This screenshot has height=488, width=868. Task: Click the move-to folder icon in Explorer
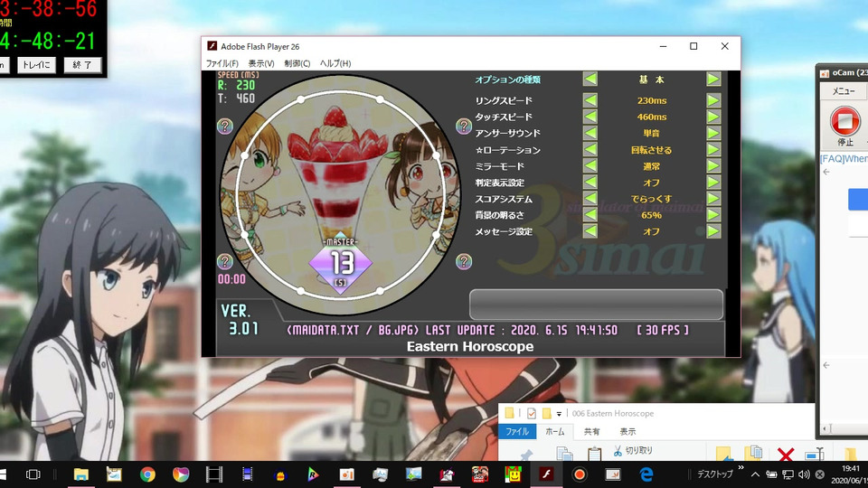tap(724, 454)
